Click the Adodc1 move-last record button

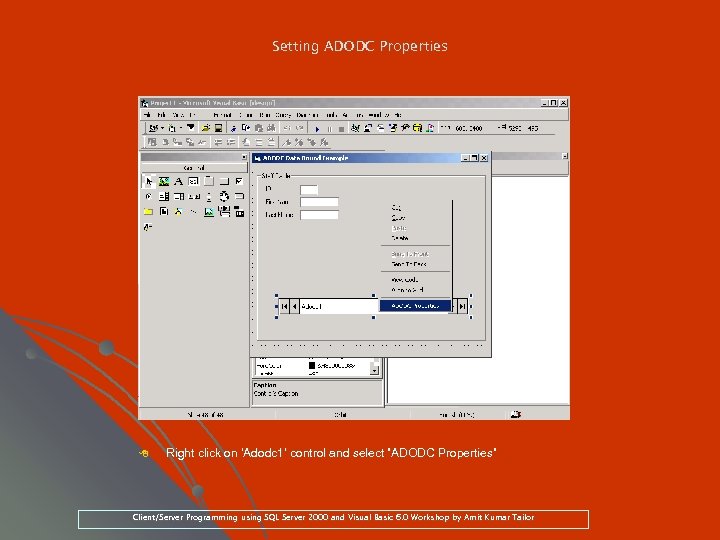pos(463,306)
